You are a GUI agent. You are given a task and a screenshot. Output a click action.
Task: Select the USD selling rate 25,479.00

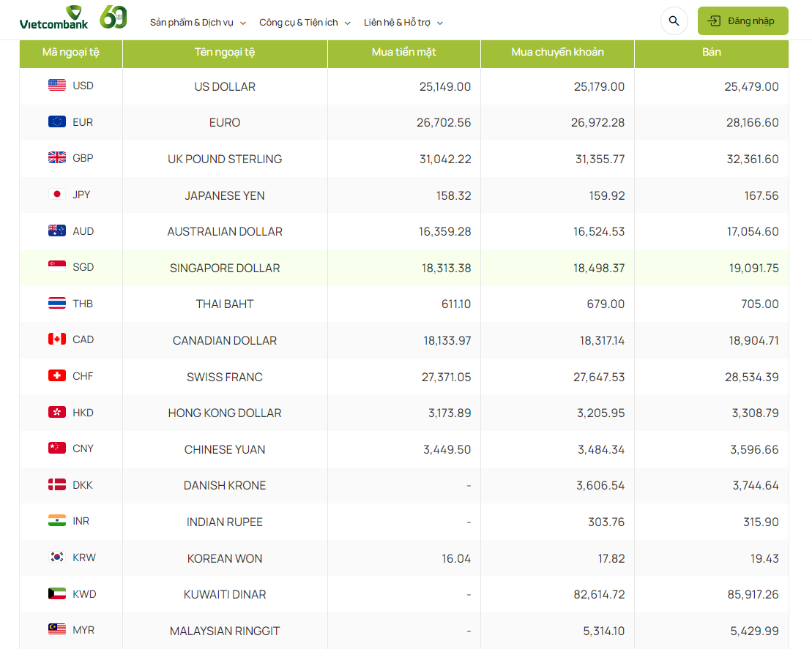751,86
